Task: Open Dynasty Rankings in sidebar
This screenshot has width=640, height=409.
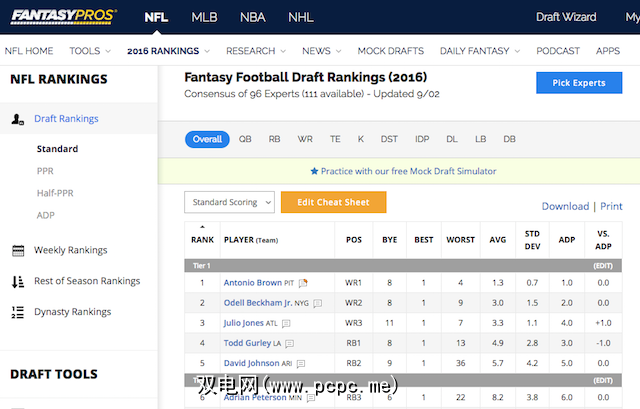Action: pos(73,312)
